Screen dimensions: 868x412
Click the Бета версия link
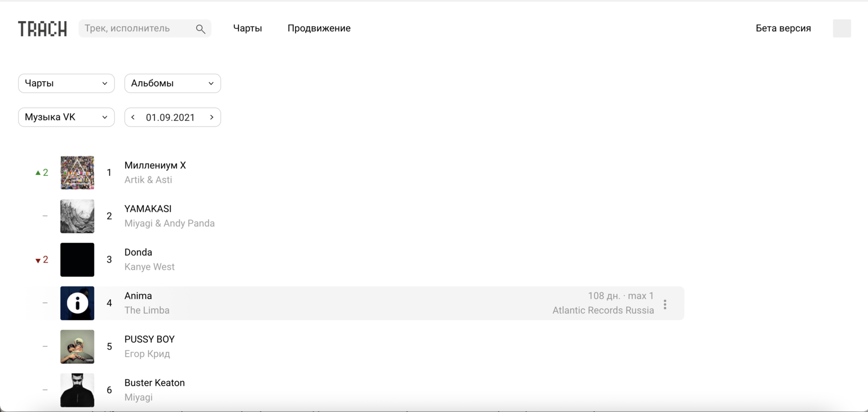(x=783, y=28)
